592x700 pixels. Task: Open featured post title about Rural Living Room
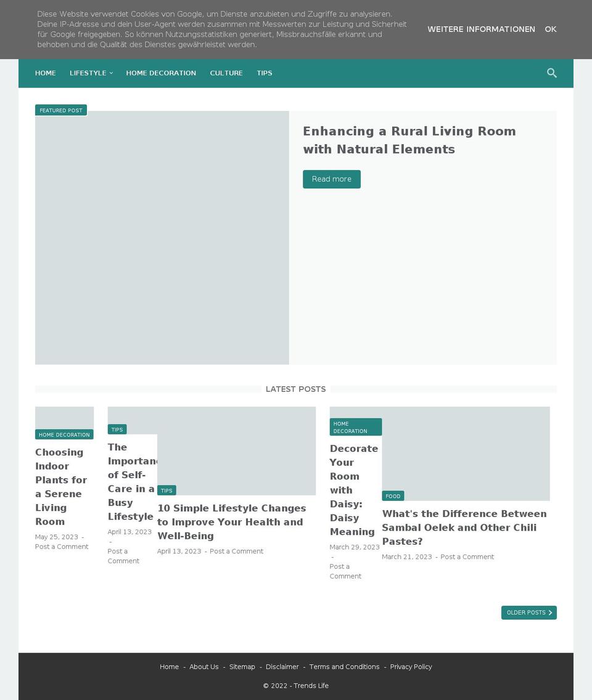(409, 140)
